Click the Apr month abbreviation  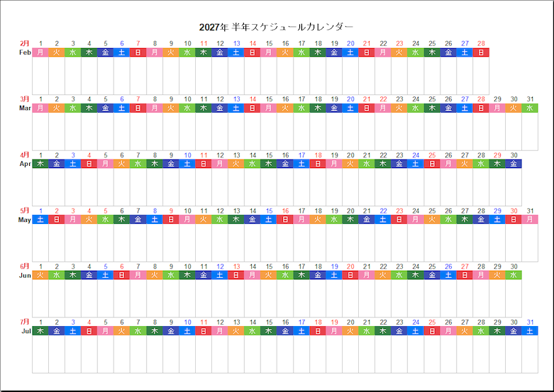pyautogui.click(x=25, y=164)
